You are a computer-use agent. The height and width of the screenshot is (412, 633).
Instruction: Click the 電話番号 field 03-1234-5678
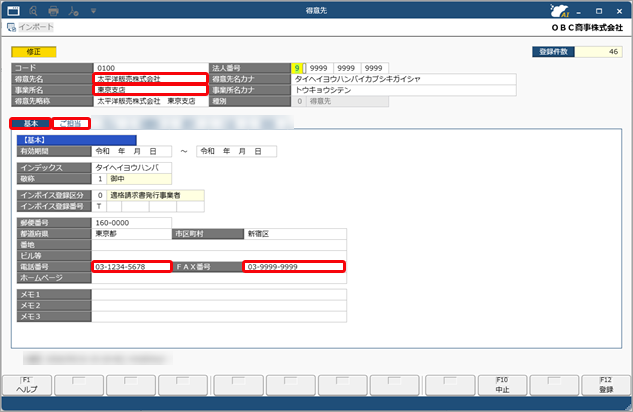pyautogui.click(x=132, y=267)
